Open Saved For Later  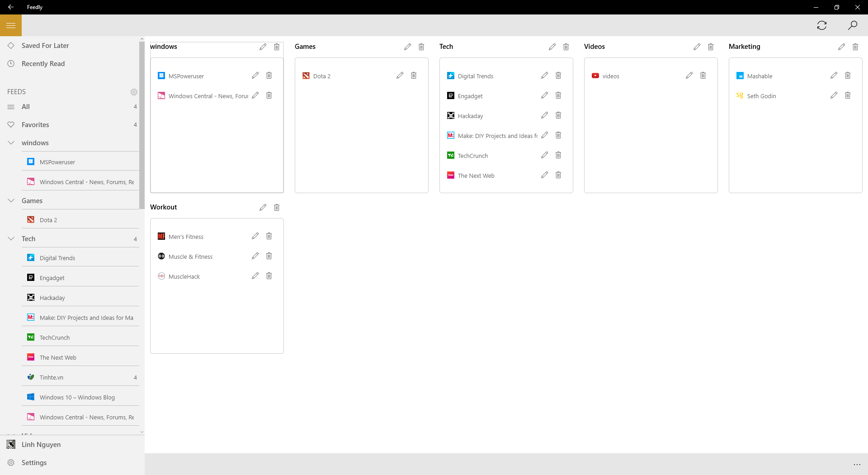coord(70,46)
